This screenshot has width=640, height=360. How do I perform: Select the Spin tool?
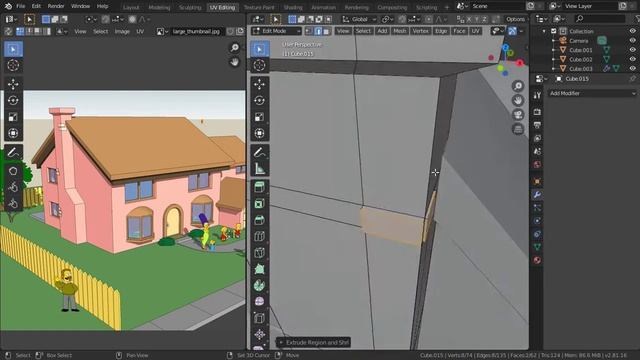point(259,285)
